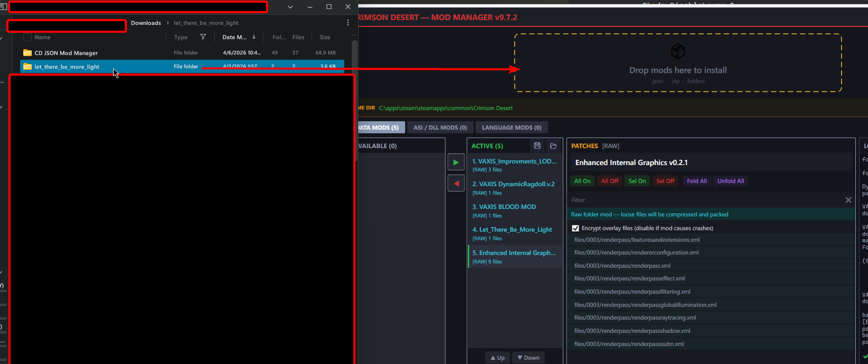The width and height of the screenshot is (868, 364).
Task: Sort files by Name column header
Action: [x=42, y=37]
